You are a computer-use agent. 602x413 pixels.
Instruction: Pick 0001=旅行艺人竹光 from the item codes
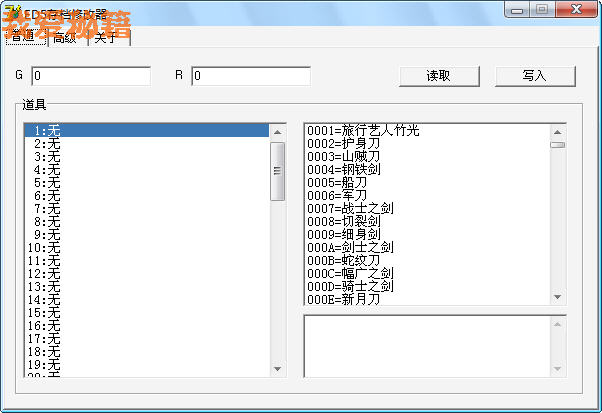pos(363,131)
